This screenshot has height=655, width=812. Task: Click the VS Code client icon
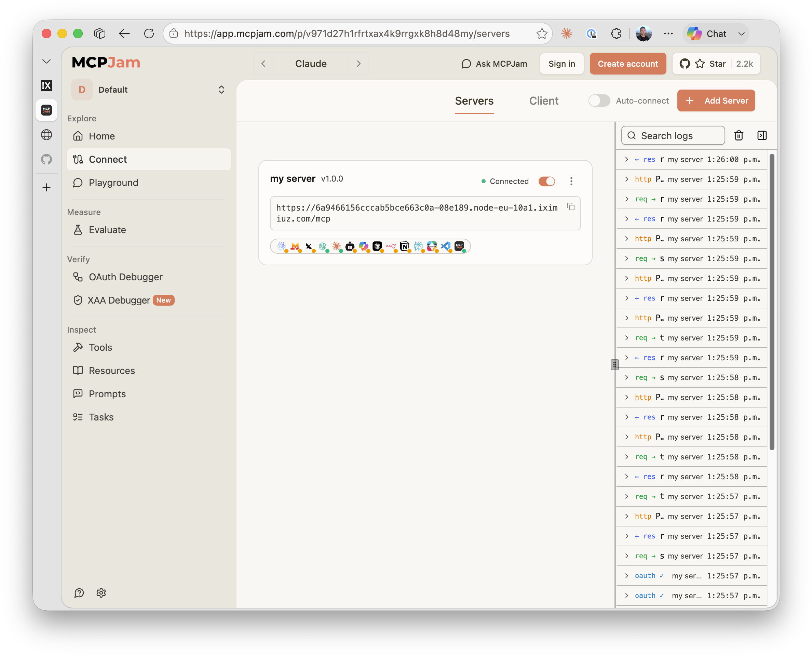click(x=445, y=246)
